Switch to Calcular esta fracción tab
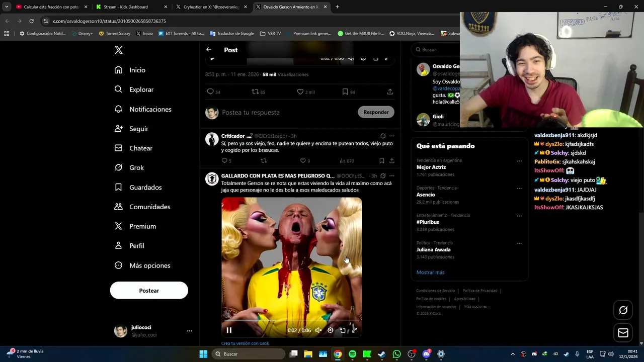 [51, 7]
